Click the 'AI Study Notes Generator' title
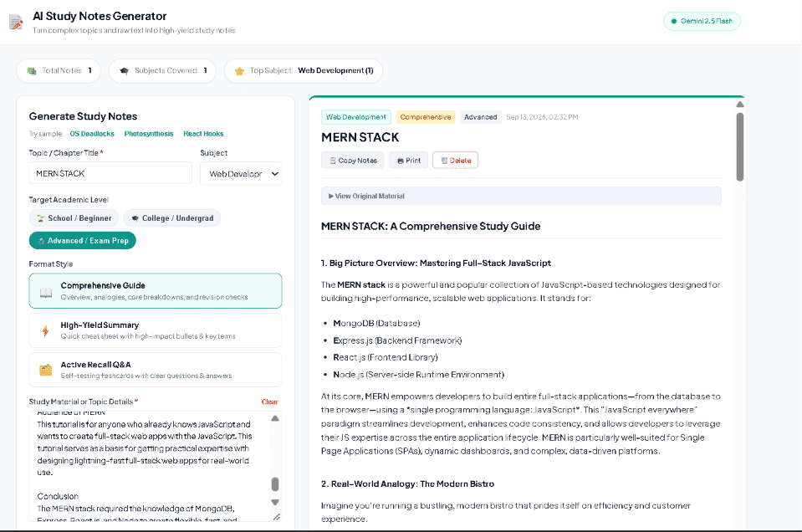The image size is (802, 532). [x=100, y=17]
